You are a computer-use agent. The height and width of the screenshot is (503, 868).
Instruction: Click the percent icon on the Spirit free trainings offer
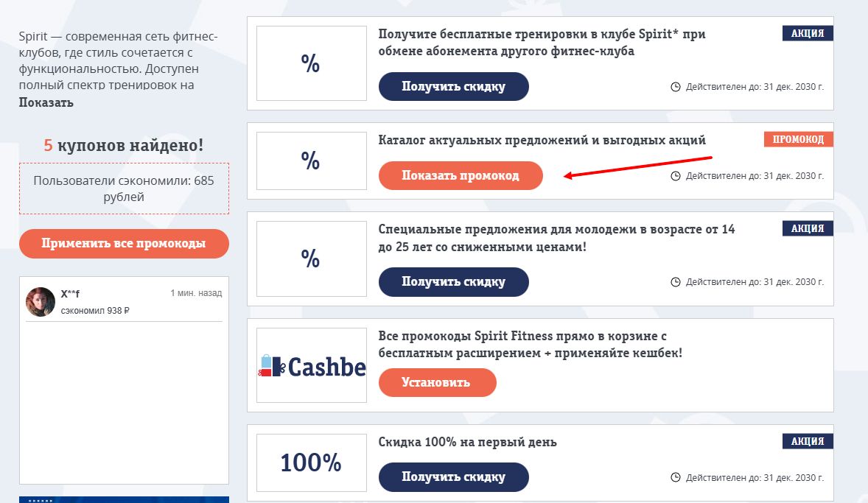pyautogui.click(x=311, y=63)
